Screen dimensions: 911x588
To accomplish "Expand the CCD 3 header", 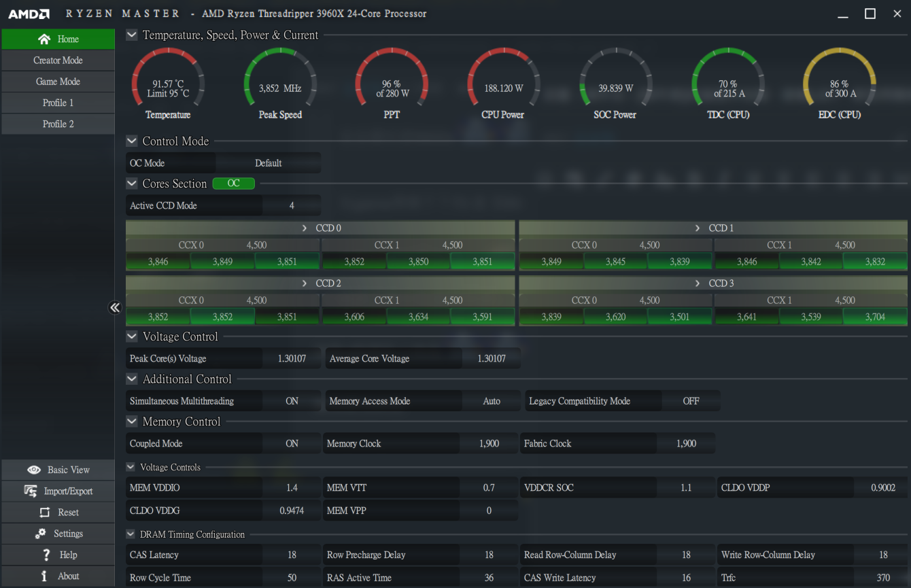I will pyautogui.click(x=713, y=283).
